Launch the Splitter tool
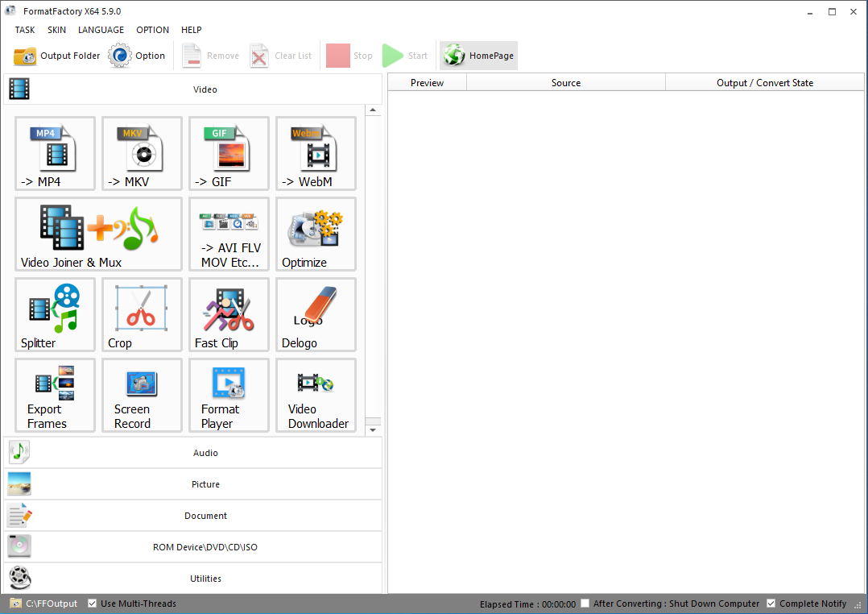The image size is (868, 614). click(55, 314)
